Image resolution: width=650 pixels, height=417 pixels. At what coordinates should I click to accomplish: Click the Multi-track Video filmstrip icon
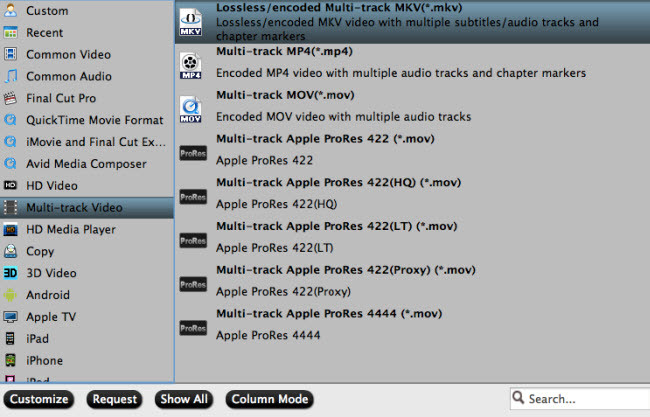pyautogui.click(x=10, y=207)
